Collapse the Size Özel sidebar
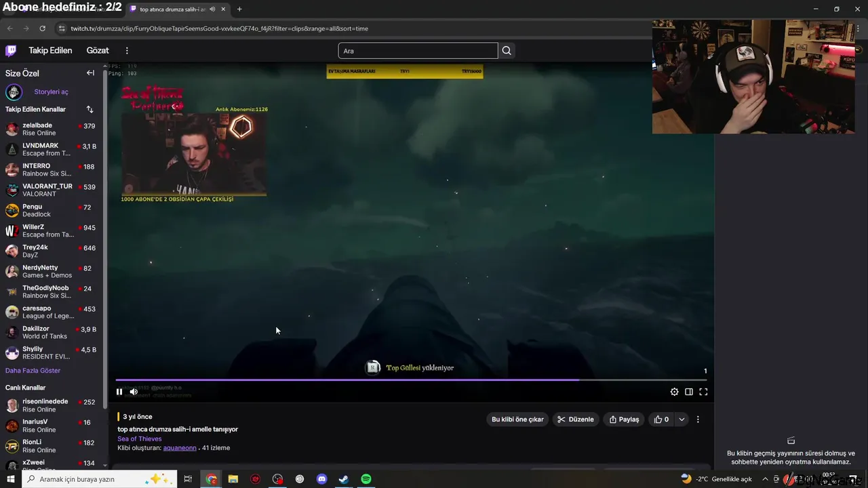Viewport: 868px width, 488px height. click(x=90, y=73)
